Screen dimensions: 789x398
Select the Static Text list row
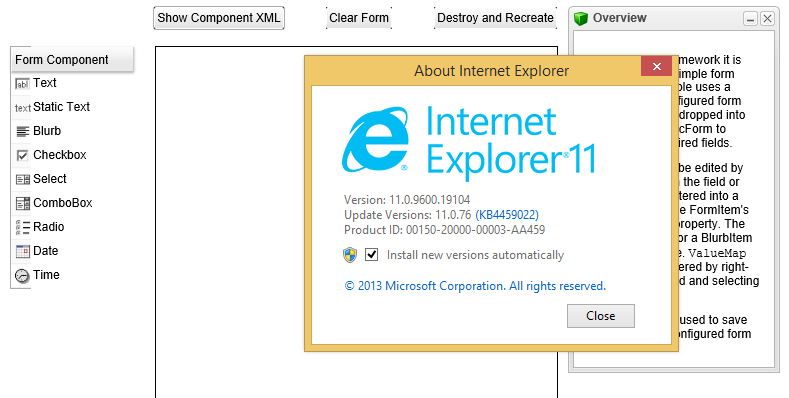(x=72, y=107)
